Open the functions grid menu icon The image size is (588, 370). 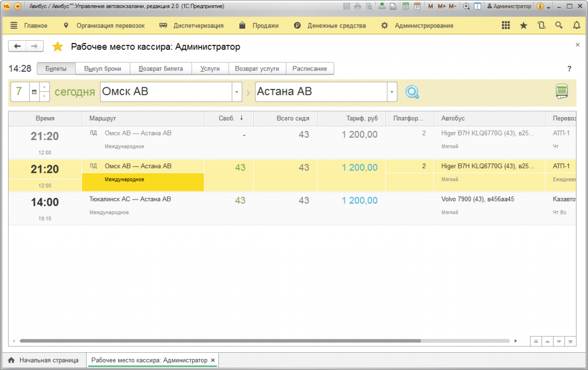[x=505, y=25]
